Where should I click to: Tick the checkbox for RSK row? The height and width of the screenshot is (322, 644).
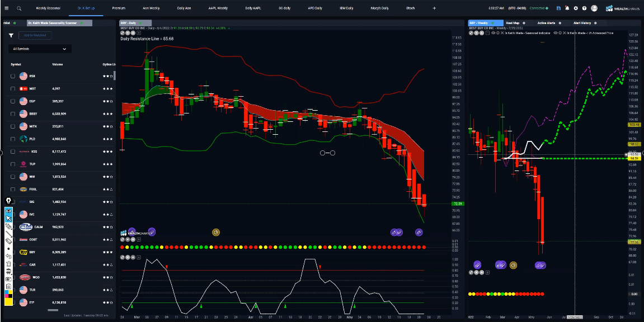point(13,76)
